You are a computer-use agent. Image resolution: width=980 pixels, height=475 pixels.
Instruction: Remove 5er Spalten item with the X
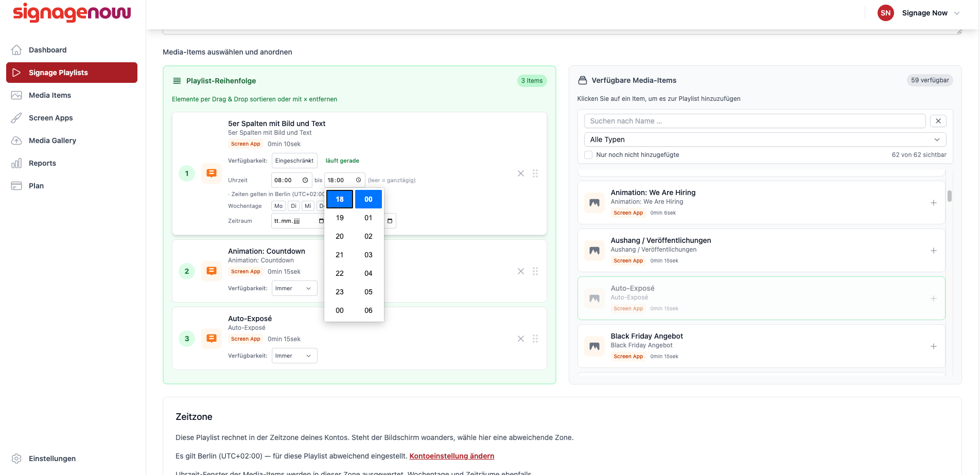click(521, 173)
